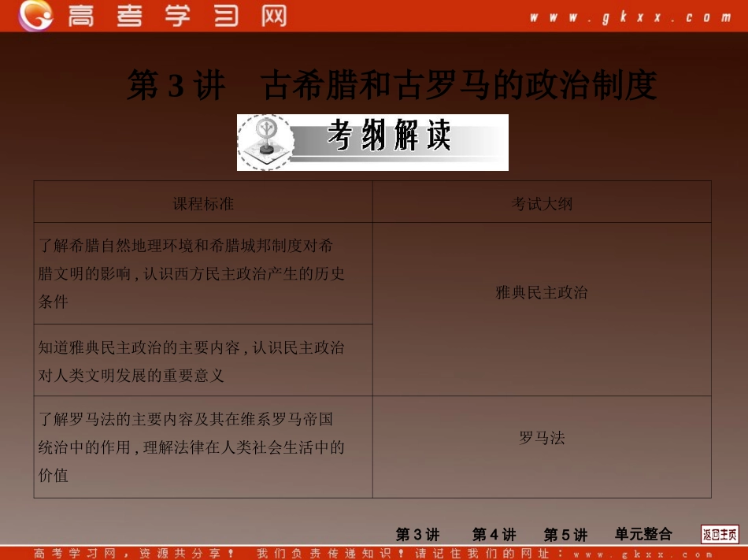The width and height of the screenshot is (748, 560).
Task: Click the cell starting 知道雅典民主政治的主要内容
Action: [203, 360]
